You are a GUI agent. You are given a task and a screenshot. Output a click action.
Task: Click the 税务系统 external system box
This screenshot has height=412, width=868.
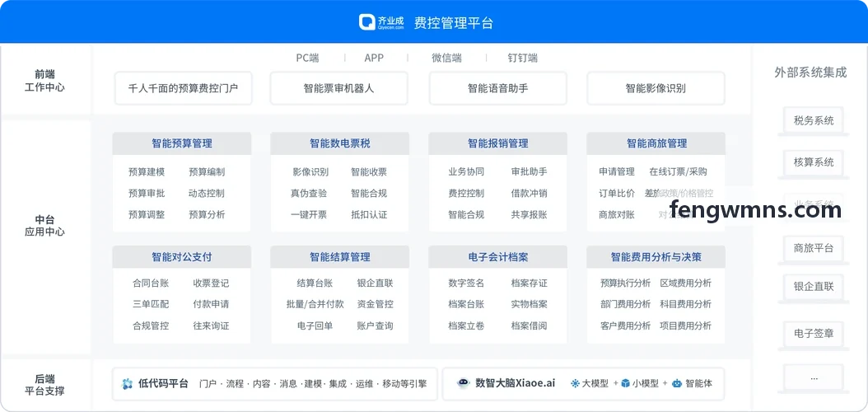(x=813, y=120)
